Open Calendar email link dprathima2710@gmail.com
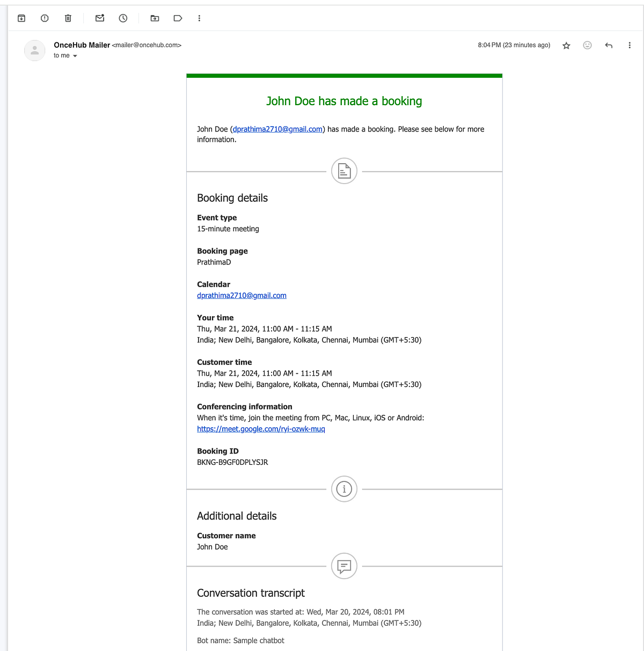 (x=241, y=296)
